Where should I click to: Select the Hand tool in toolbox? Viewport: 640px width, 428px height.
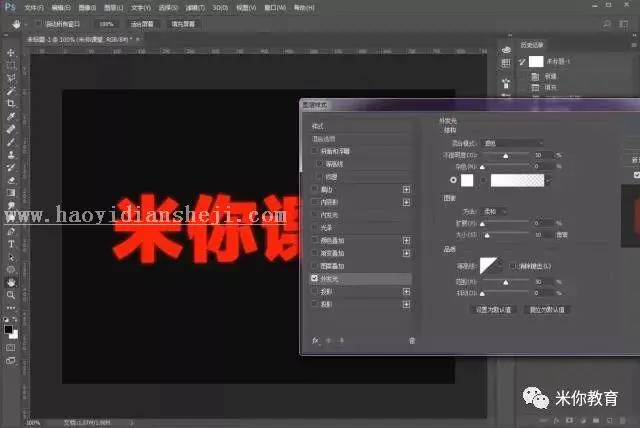point(11,282)
